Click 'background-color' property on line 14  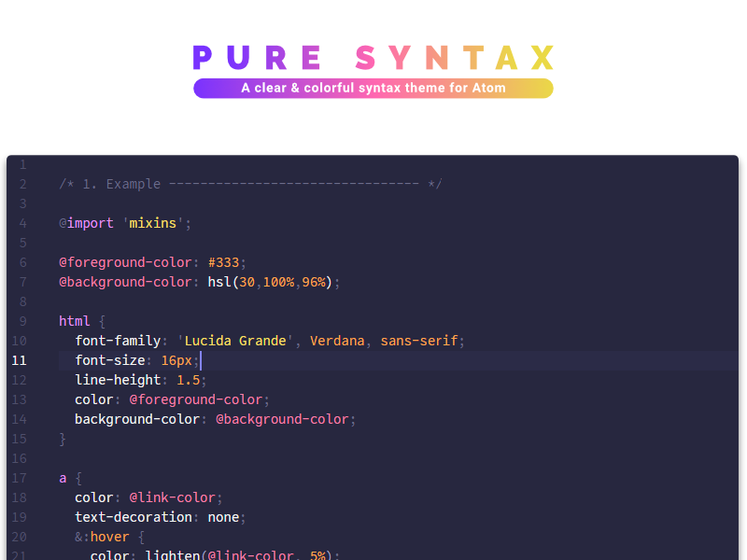point(137,419)
